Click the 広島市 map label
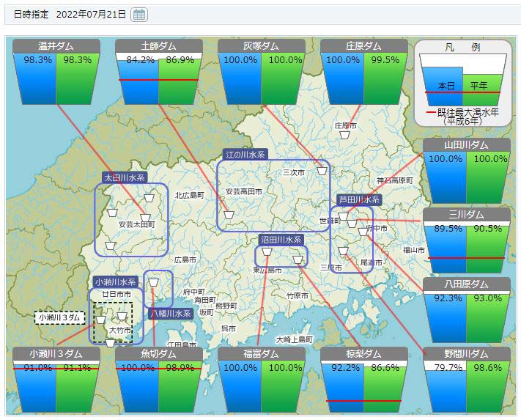Image resolution: width=521 pixels, height=420 pixels. [x=185, y=259]
